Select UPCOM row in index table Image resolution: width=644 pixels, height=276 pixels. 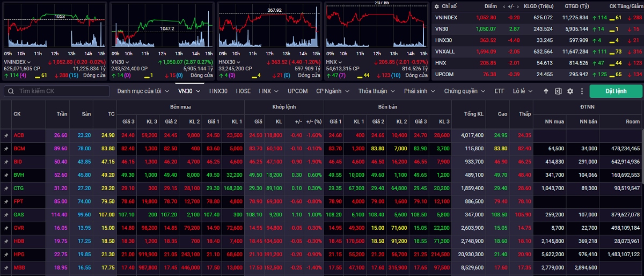537,74
